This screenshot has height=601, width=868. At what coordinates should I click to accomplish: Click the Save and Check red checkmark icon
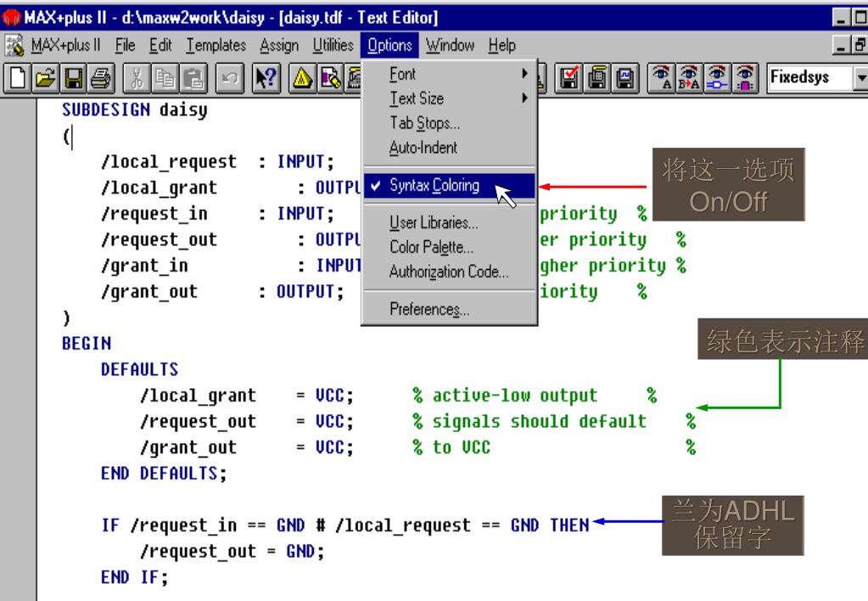click(x=569, y=77)
